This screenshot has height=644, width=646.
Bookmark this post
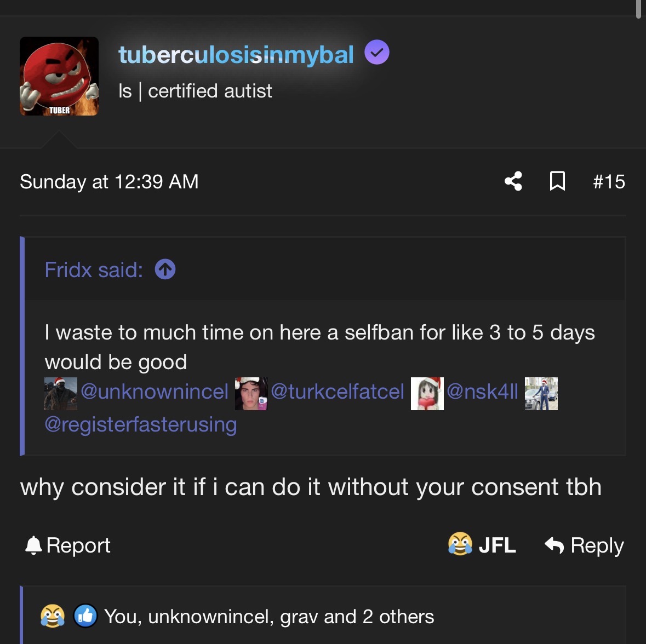(557, 181)
